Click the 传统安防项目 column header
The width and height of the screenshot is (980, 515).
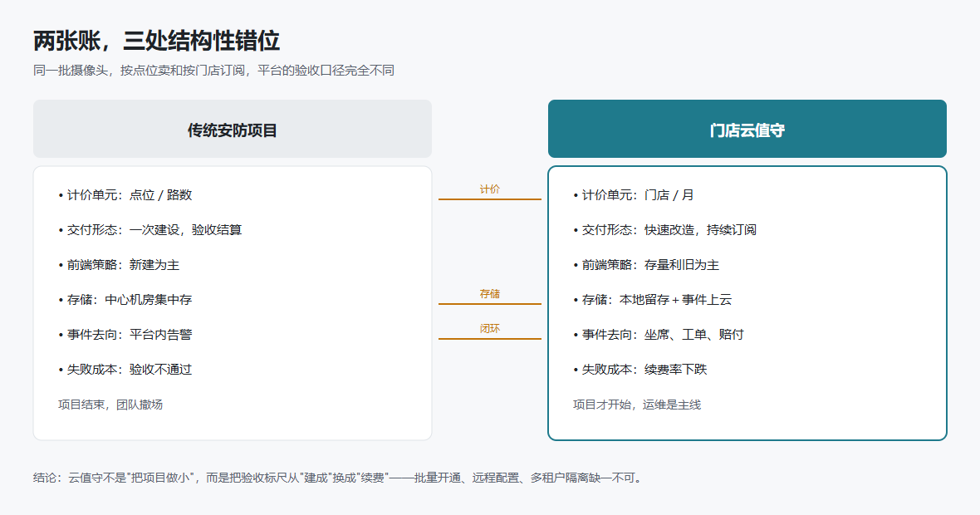point(233,129)
